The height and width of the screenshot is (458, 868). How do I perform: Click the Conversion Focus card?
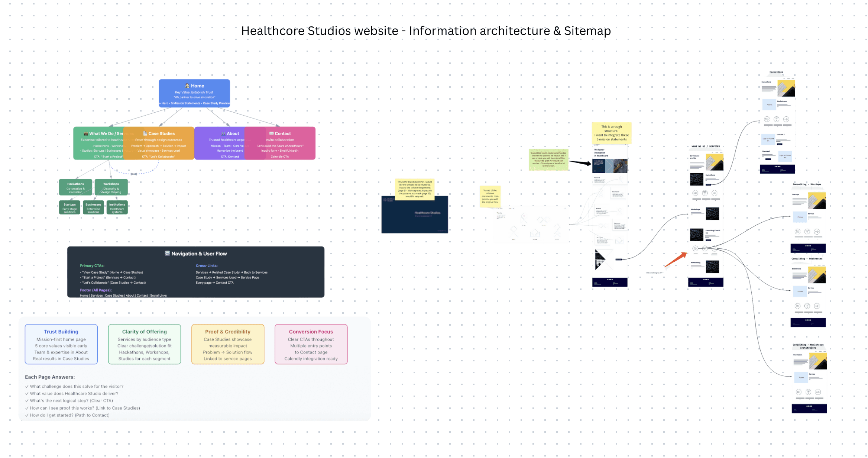pyautogui.click(x=311, y=344)
